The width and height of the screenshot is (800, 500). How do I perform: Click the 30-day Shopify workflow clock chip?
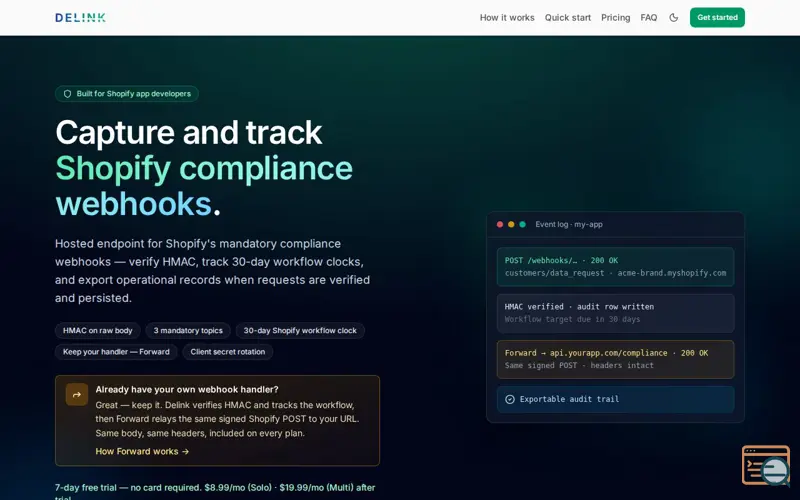click(300, 331)
